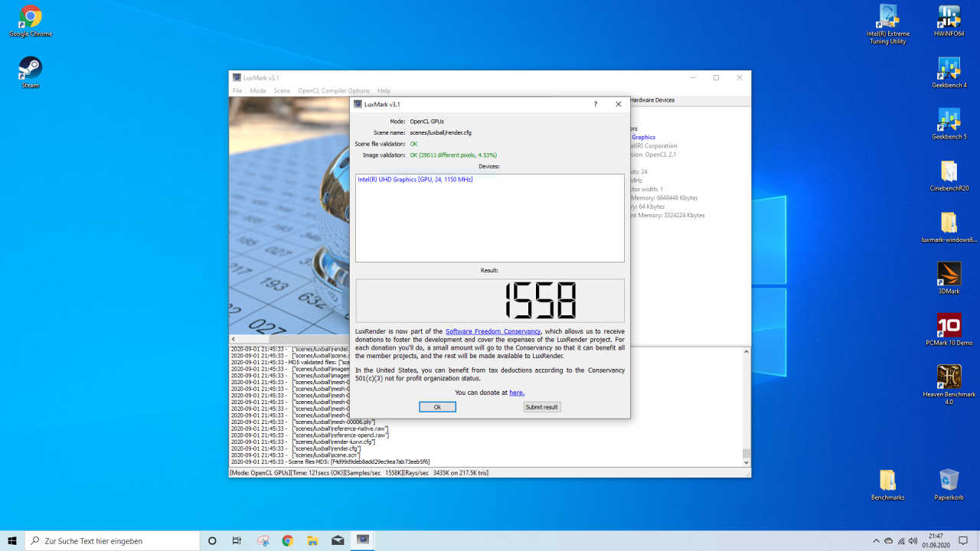The image size is (980, 551).
Task: Click the donate 'here.' link
Action: (x=517, y=393)
